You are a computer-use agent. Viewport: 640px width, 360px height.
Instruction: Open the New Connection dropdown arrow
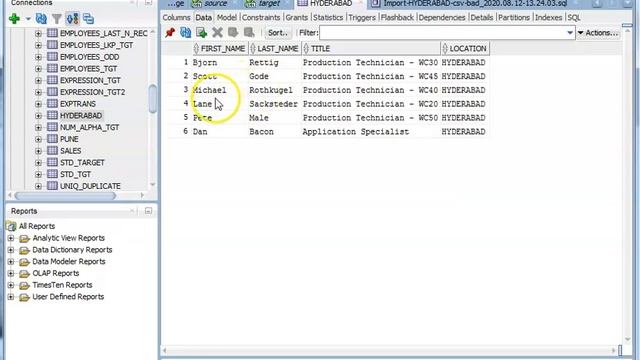pos(28,19)
